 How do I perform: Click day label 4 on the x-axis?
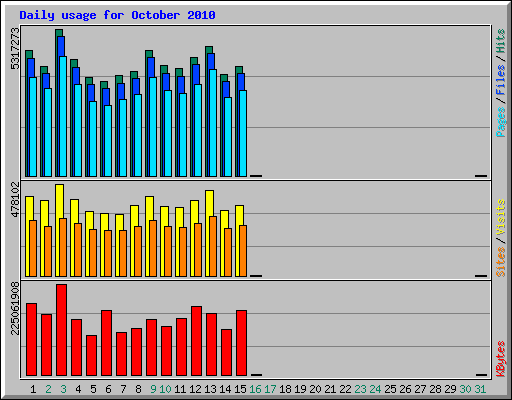click(78, 389)
